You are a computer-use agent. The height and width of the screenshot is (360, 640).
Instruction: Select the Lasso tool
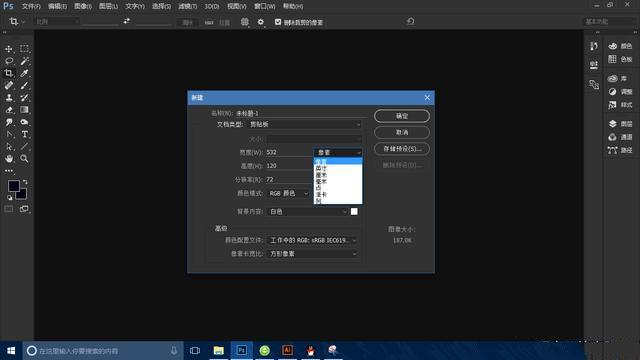point(9,61)
